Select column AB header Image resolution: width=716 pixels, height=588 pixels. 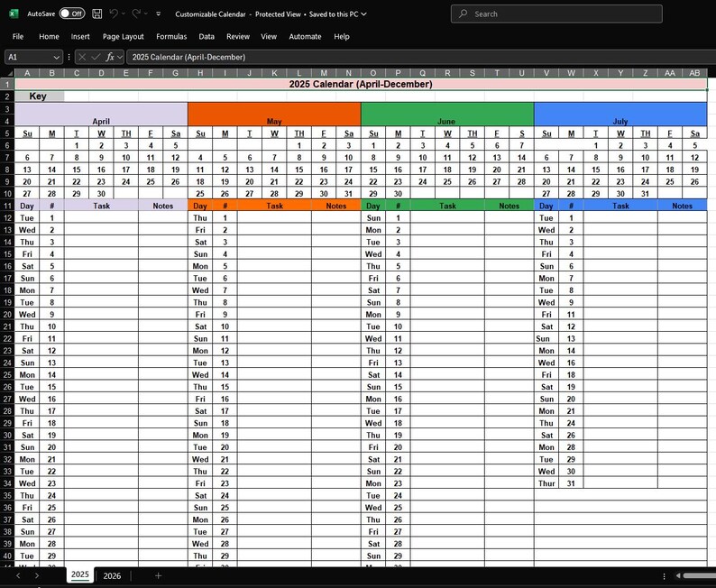pos(694,73)
